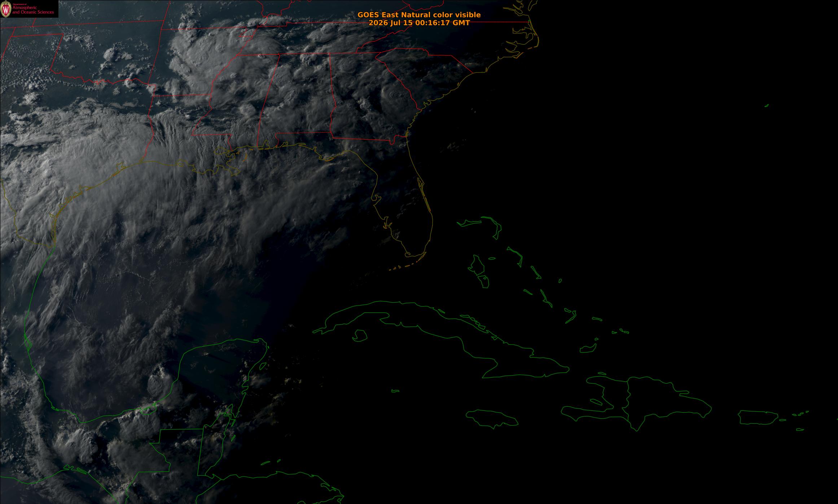
Task: Click Cozumel island off the Yucatan coast
Action: click(x=263, y=366)
